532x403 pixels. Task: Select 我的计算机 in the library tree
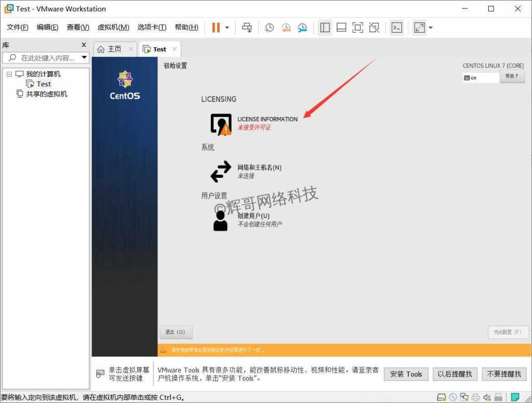43,74
